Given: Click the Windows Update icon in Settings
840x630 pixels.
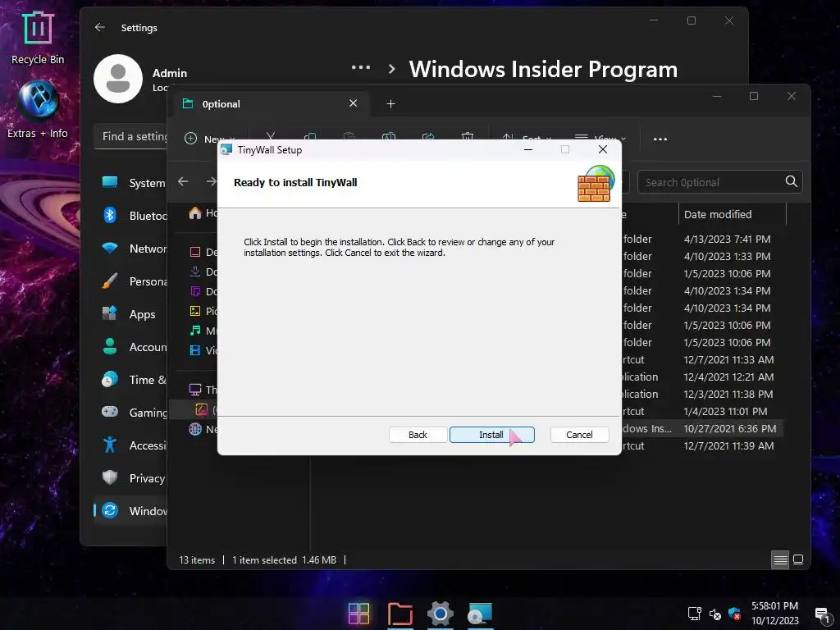Looking at the screenshot, I should click(x=110, y=510).
